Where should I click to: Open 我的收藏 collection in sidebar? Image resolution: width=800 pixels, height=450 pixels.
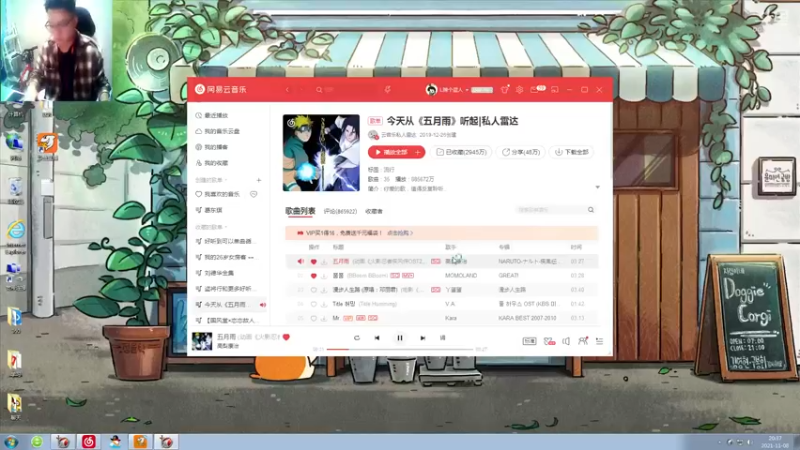[212, 163]
